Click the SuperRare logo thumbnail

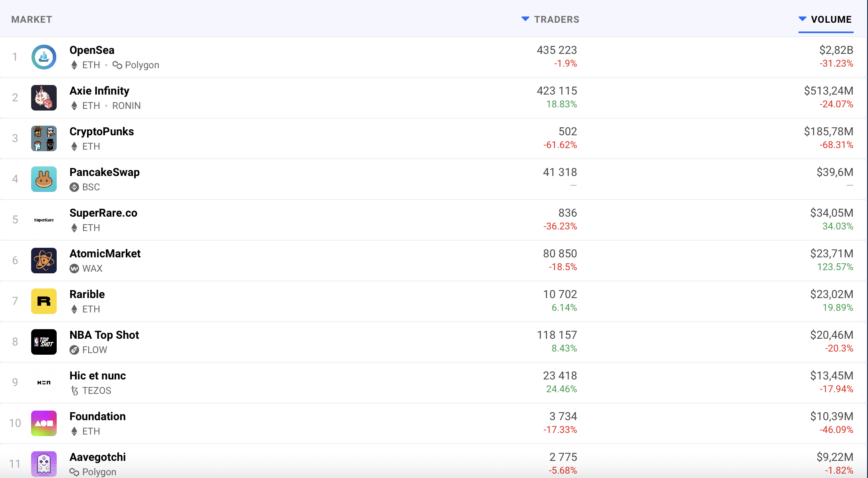(44, 220)
